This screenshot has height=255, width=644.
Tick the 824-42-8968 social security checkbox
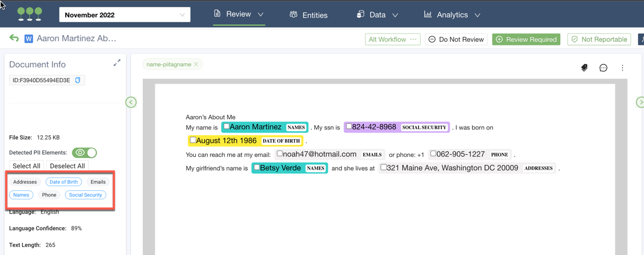(x=349, y=127)
